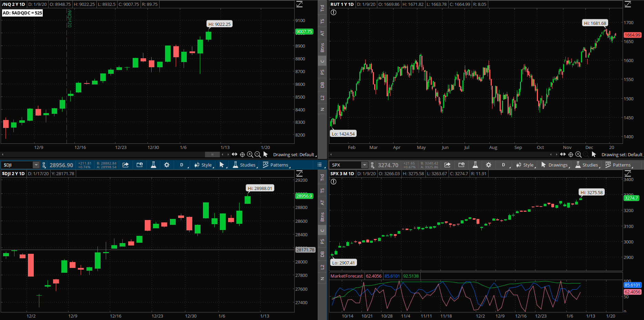
Task: Click the flask icon beside SPX gear
Action: [475, 165]
